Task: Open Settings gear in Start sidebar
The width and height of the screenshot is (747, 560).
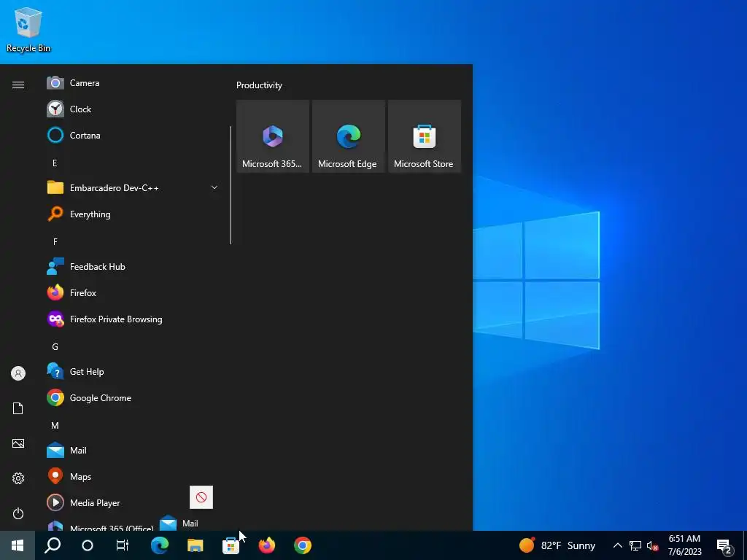Action: coord(18,478)
